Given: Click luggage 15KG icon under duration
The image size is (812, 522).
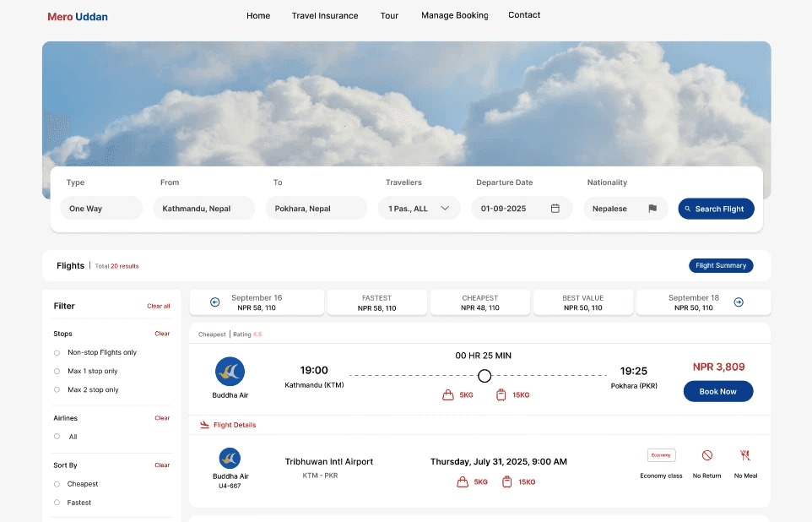Looking at the screenshot, I should [501, 395].
